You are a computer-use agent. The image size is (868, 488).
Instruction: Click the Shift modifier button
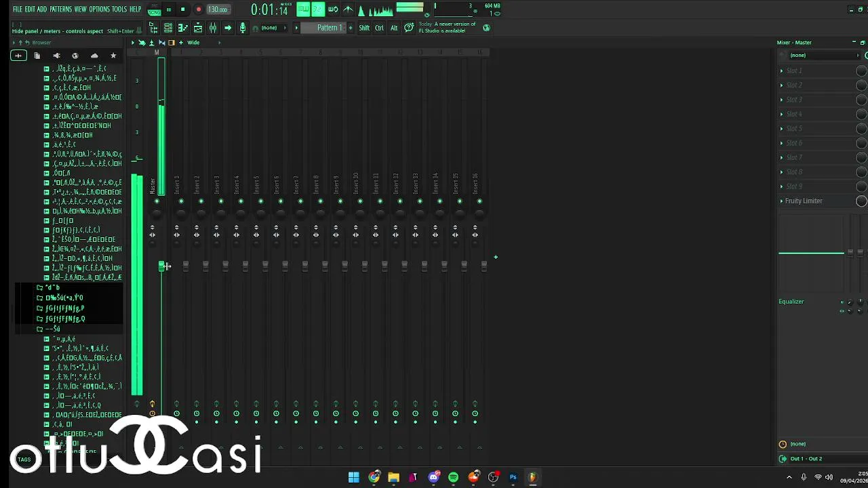(x=364, y=28)
